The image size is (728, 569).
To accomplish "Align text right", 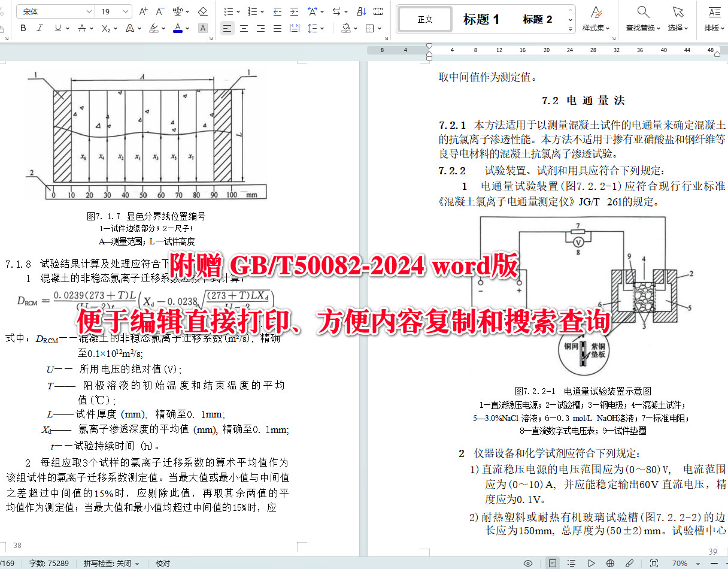I will point(261,28).
